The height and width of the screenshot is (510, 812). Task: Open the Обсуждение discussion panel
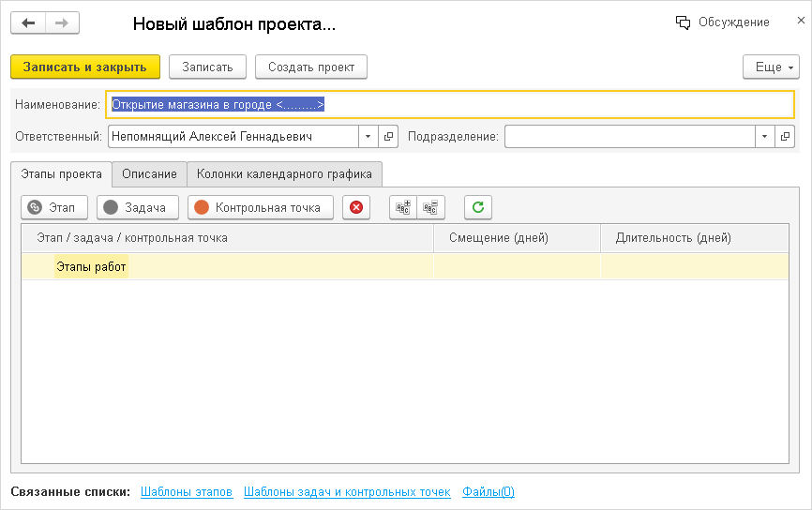723,22
